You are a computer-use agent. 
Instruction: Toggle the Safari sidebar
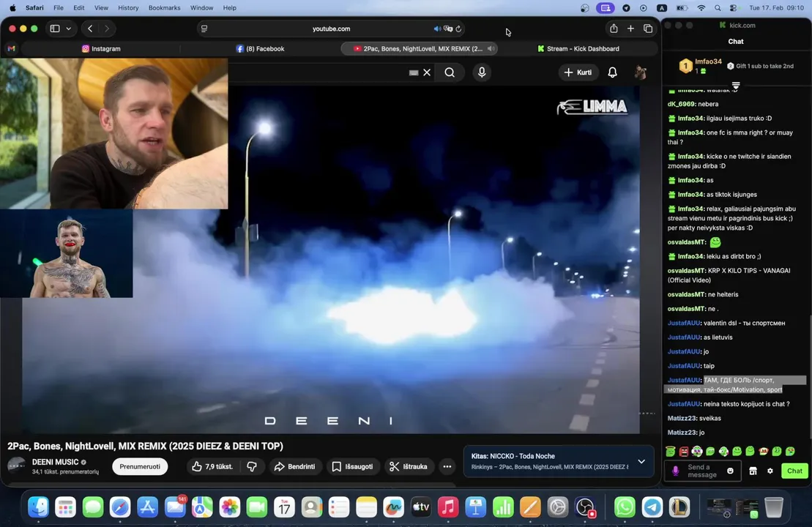tap(55, 29)
